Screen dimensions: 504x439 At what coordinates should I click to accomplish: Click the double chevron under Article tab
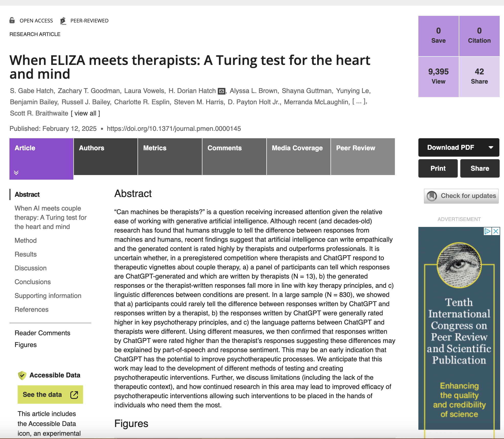click(x=16, y=173)
